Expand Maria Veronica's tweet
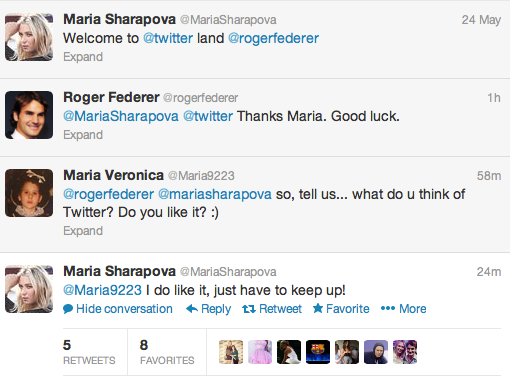 pyautogui.click(x=83, y=231)
